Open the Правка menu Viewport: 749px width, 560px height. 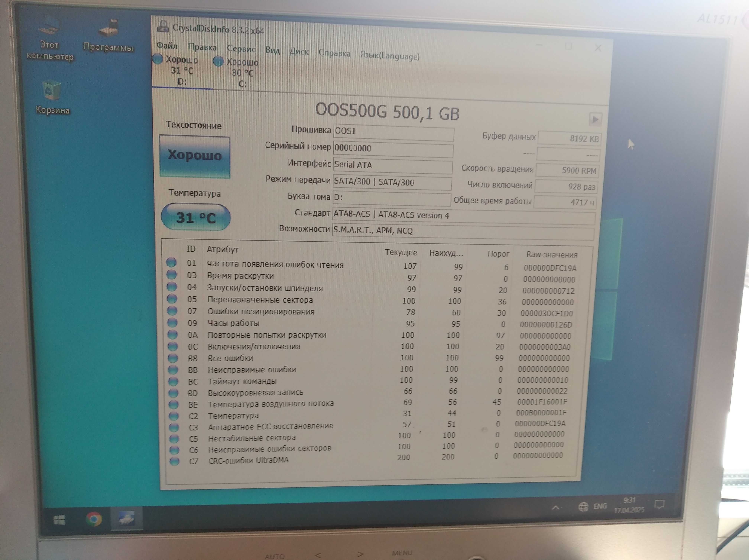pos(202,47)
